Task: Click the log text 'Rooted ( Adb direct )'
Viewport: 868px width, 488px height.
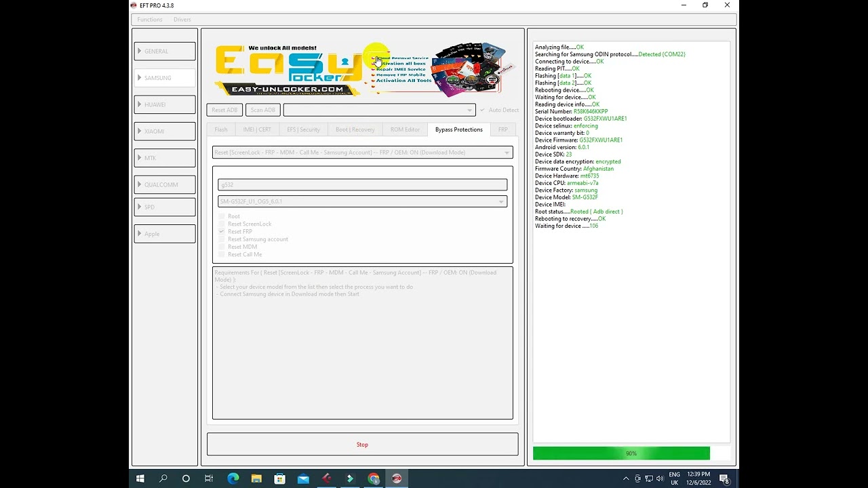Action: 596,211
